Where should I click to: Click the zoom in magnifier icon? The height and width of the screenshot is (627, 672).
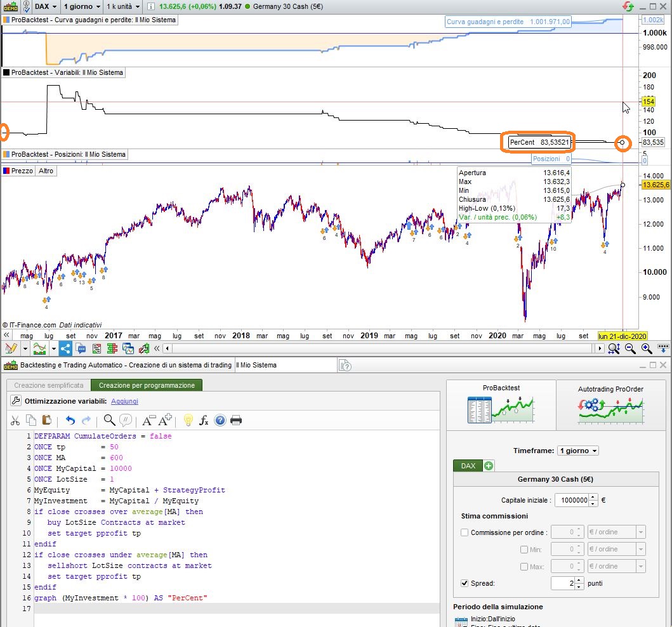(647, 349)
